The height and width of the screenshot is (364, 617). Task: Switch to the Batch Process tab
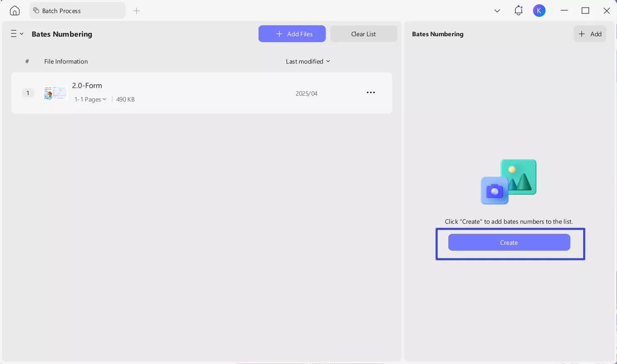61,11
